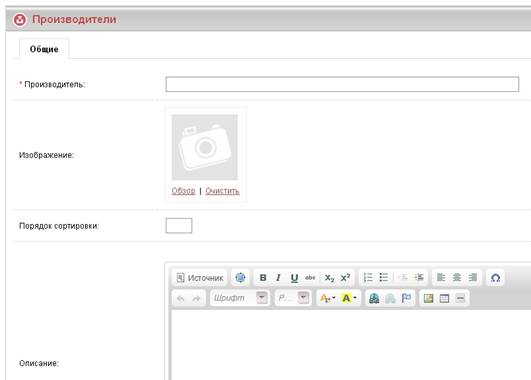Click the undo arrow
Image resolution: width=531 pixels, height=380 pixels.
tap(180, 298)
